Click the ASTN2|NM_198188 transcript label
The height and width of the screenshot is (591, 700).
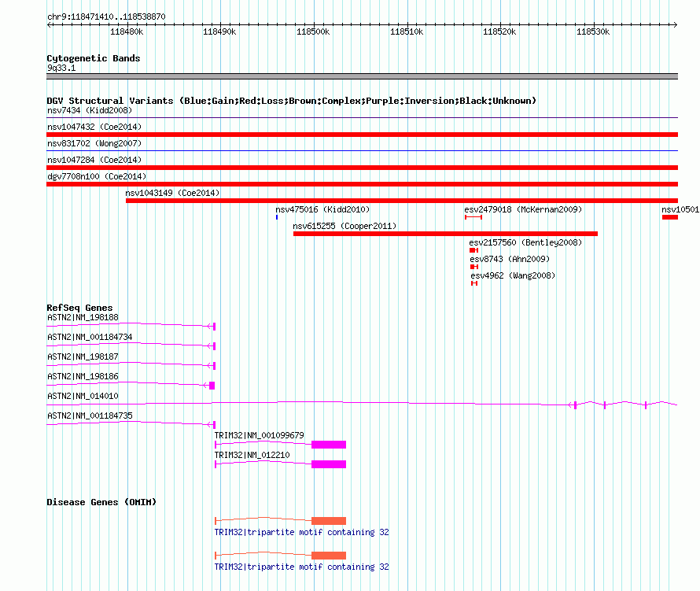coord(83,318)
